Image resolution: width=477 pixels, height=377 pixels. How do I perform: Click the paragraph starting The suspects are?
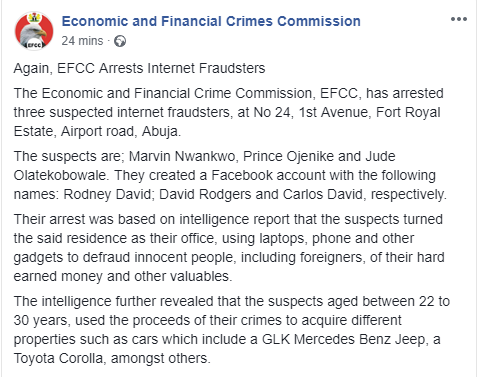pos(230,175)
